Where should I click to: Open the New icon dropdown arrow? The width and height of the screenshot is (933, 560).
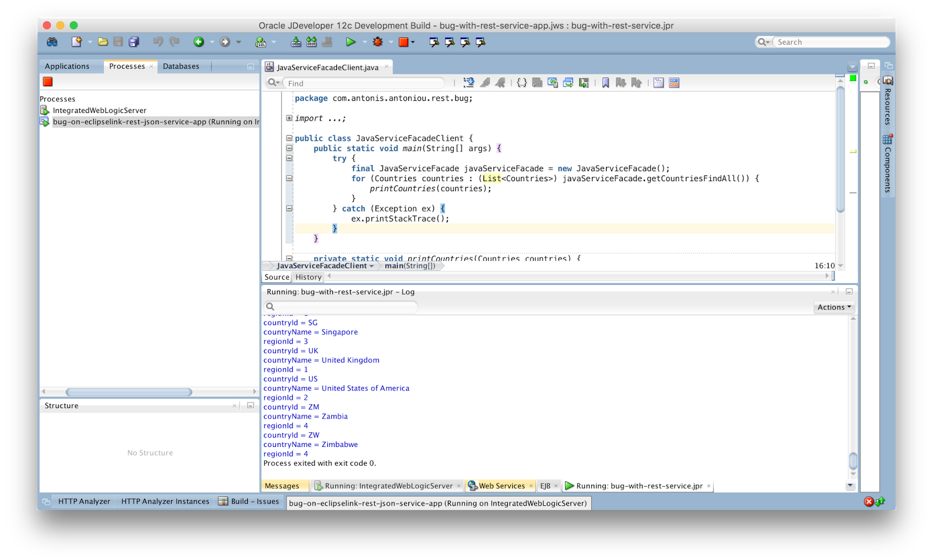(90, 42)
